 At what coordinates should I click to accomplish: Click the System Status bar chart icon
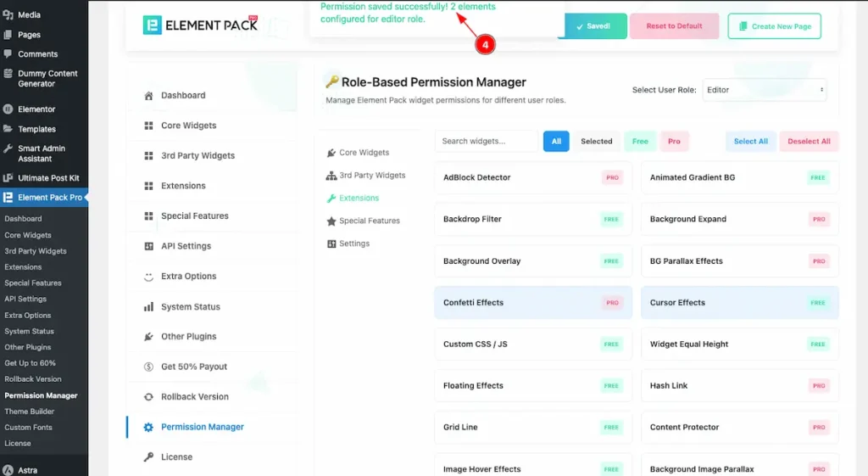coord(148,307)
